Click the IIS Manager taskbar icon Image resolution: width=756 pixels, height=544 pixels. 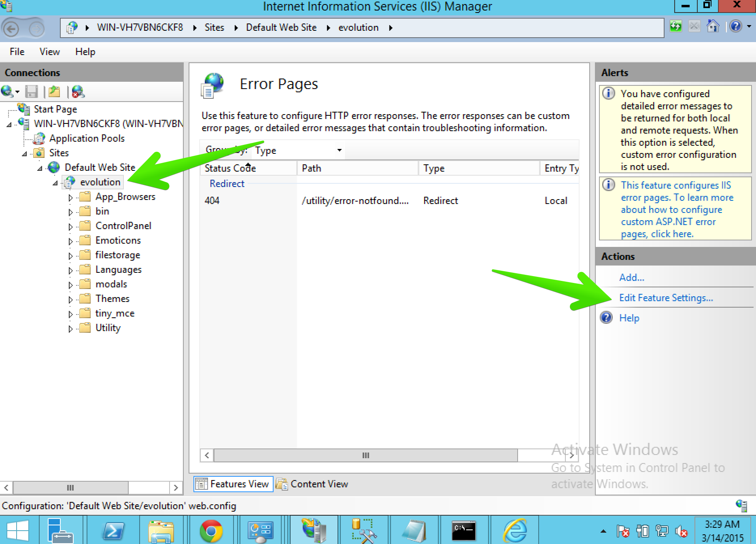[313, 530]
